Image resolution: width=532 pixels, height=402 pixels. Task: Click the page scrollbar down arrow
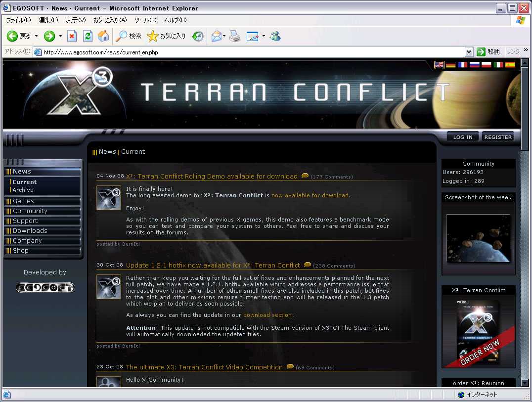point(525,383)
